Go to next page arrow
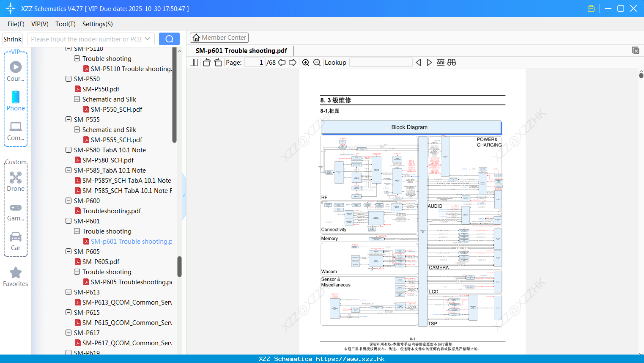Viewport: 644px width, 363px height. point(293,62)
